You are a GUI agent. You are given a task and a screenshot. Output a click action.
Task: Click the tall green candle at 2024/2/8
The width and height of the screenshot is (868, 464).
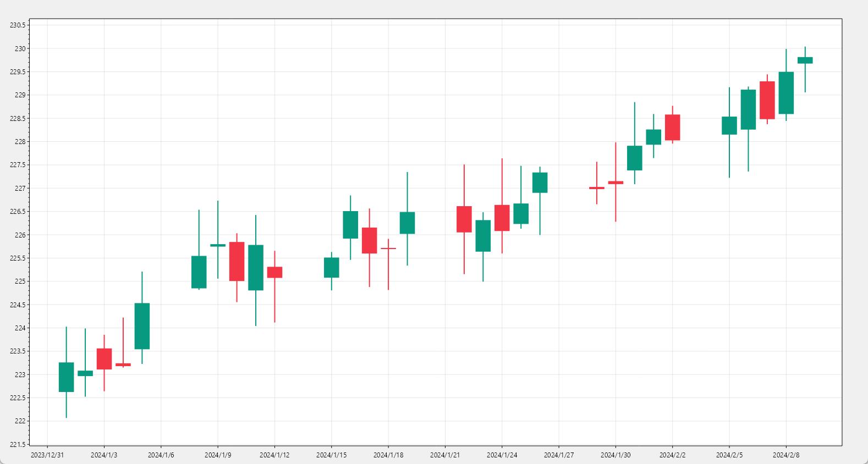click(786, 93)
